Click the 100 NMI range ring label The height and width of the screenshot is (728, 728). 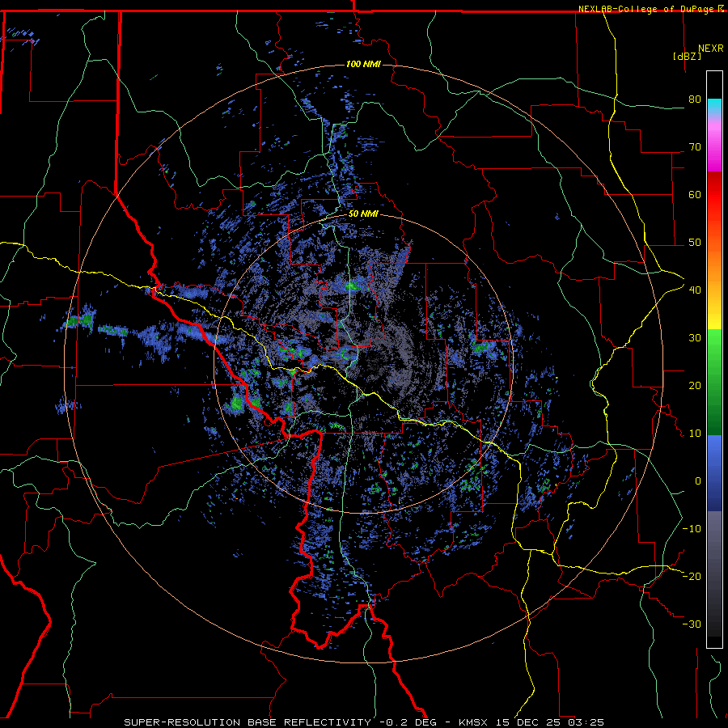pos(363,64)
